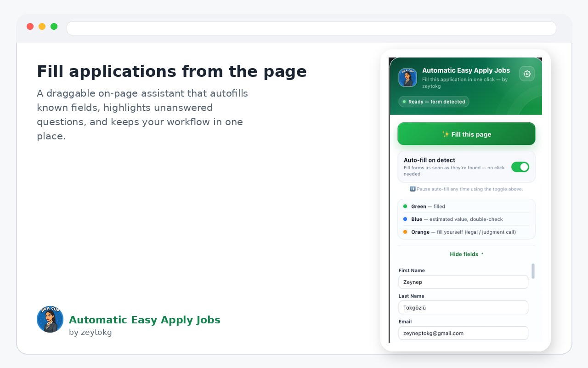This screenshot has height=368, width=588.
Task: Click the pause icon in auto-fill hint
Action: (413, 189)
